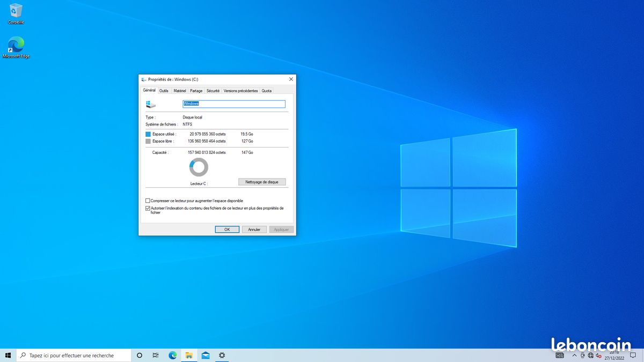Select the Général tab
The image size is (644, 362).
(149, 90)
